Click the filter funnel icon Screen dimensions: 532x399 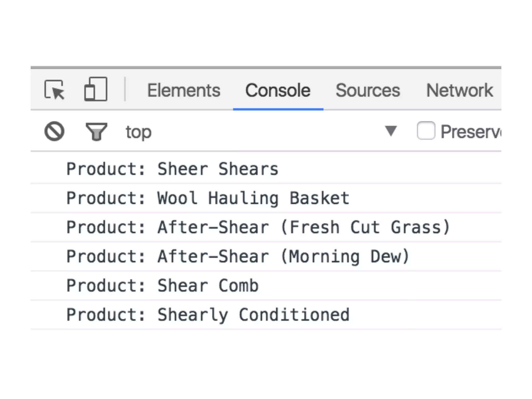96,131
